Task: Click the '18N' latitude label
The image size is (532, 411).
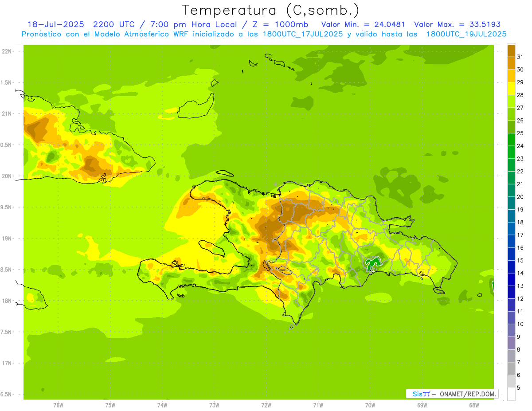Action: [6, 301]
